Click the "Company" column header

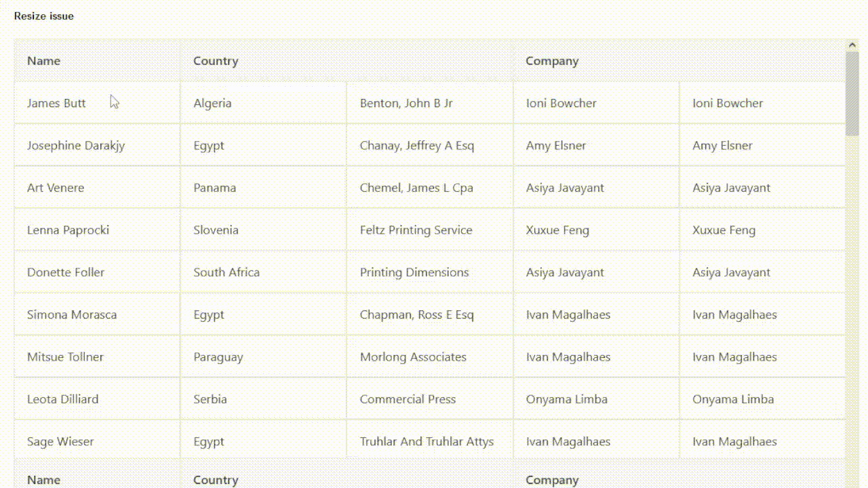(x=552, y=60)
